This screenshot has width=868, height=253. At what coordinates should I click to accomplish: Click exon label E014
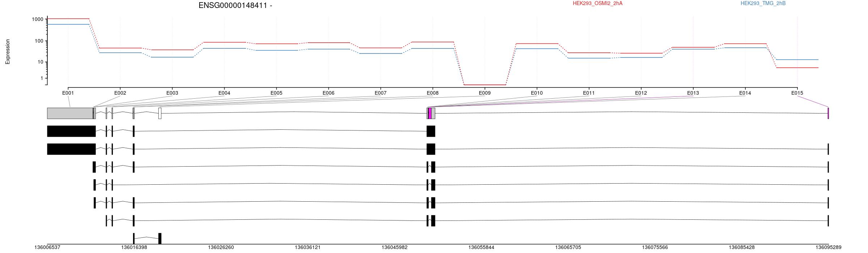(745, 93)
